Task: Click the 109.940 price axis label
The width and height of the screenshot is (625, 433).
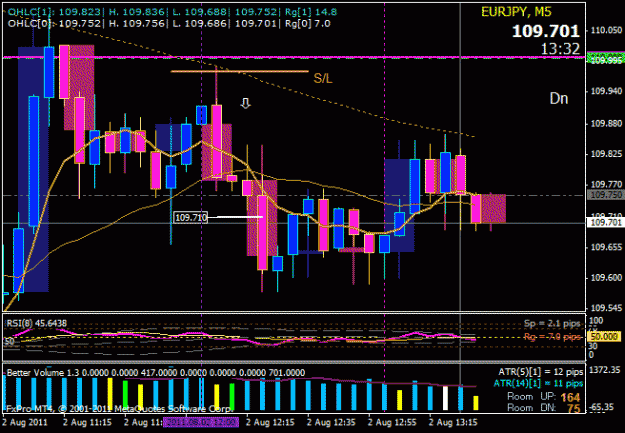Action: tap(605, 92)
